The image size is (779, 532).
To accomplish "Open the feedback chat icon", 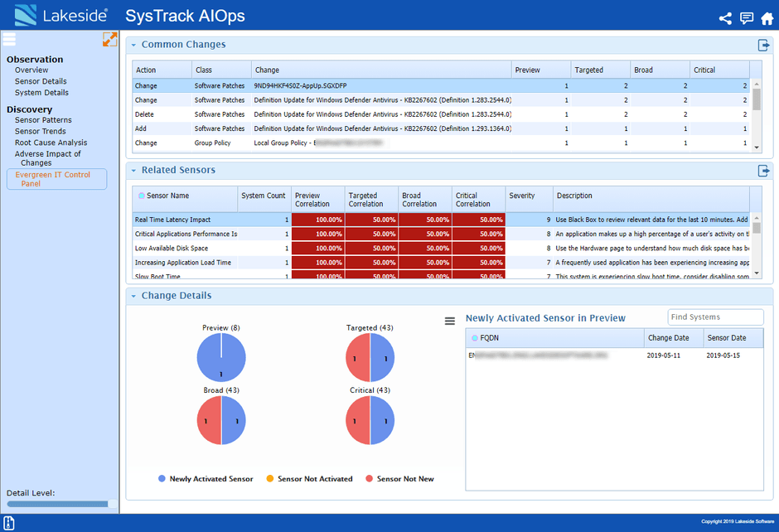I will pyautogui.click(x=746, y=18).
